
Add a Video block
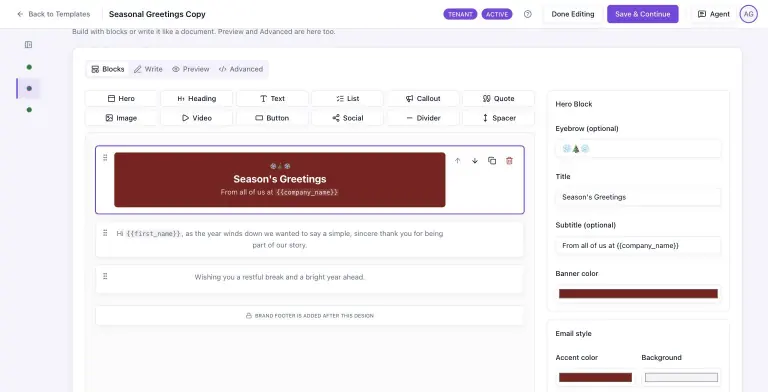pyautogui.click(x=196, y=118)
